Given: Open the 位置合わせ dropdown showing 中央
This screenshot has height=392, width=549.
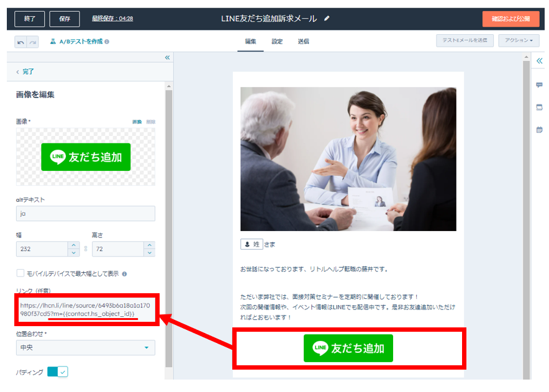Looking at the screenshot, I should point(85,347).
